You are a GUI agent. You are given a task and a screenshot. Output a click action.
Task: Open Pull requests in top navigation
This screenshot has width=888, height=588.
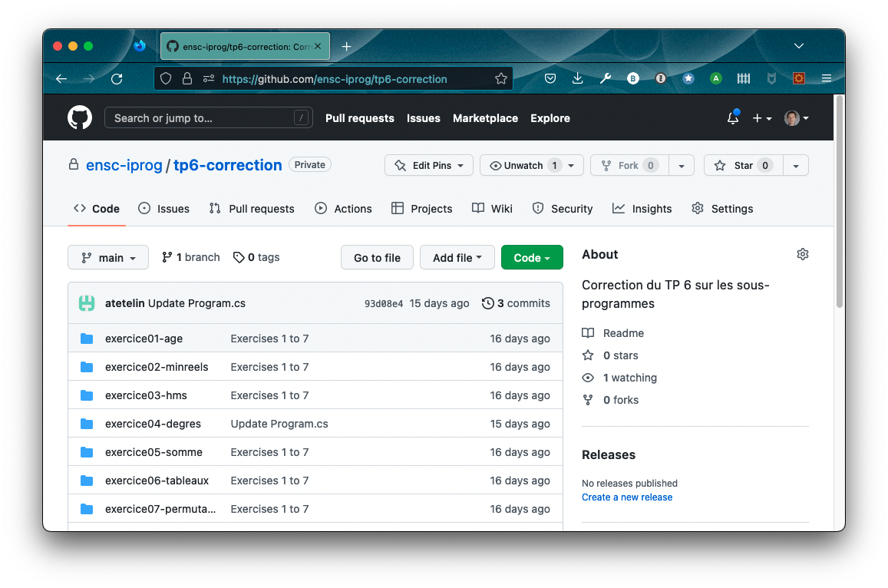(360, 117)
